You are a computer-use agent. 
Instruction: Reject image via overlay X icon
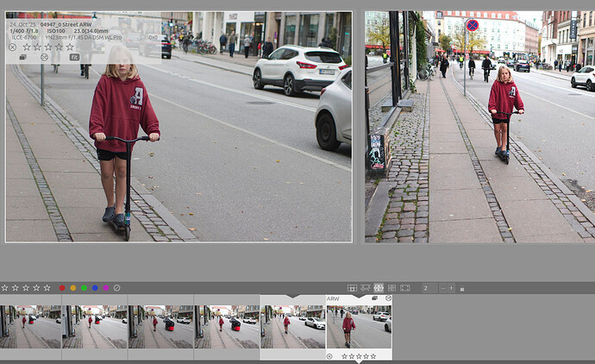pos(13,47)
